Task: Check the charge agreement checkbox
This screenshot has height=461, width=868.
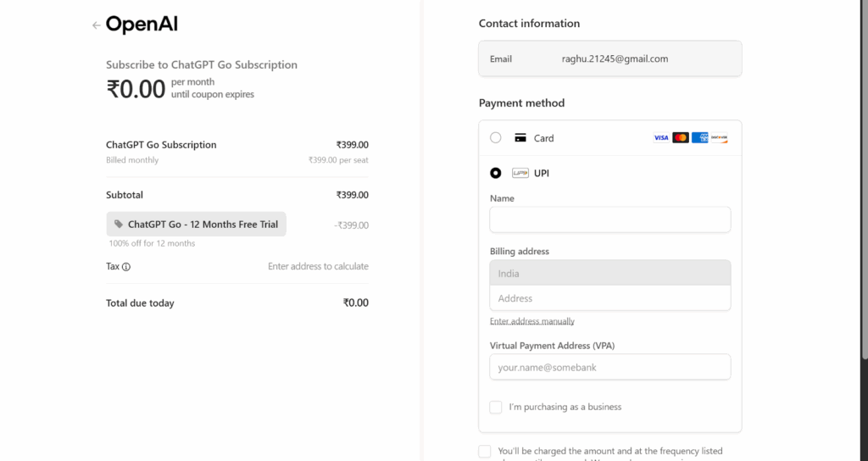Action: coord(484,451)
